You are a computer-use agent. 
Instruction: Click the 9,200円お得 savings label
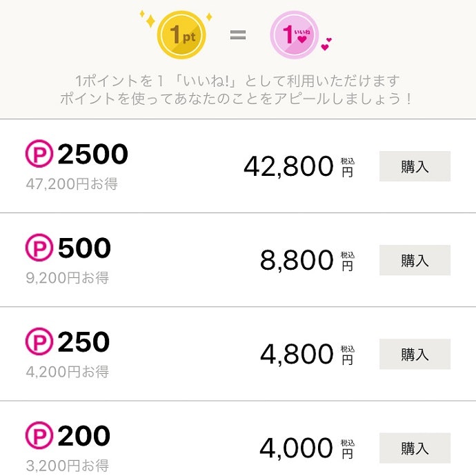coord(68,278)
